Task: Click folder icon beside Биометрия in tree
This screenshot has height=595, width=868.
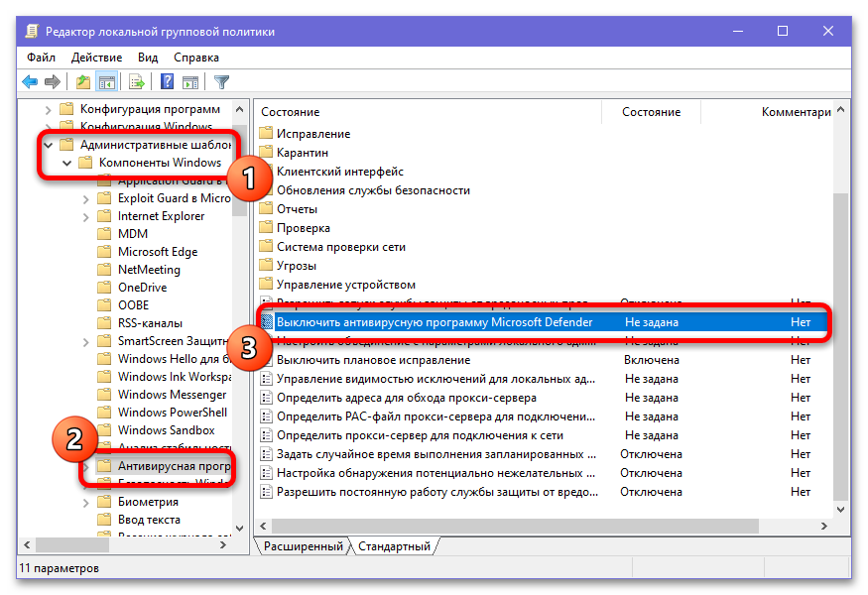Action: 104,502
